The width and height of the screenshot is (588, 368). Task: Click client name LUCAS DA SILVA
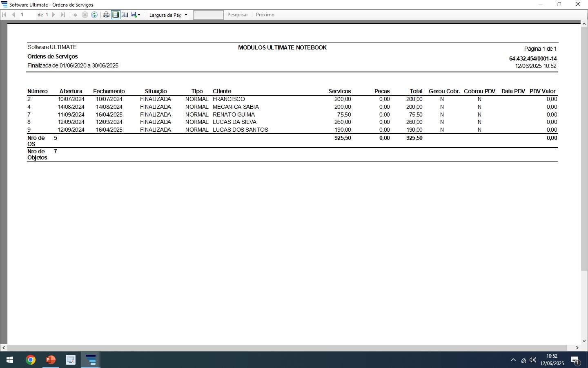click(234, 122)
